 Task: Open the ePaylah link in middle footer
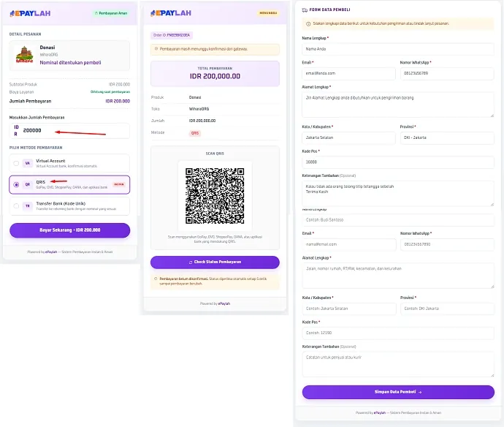point(224,303)
